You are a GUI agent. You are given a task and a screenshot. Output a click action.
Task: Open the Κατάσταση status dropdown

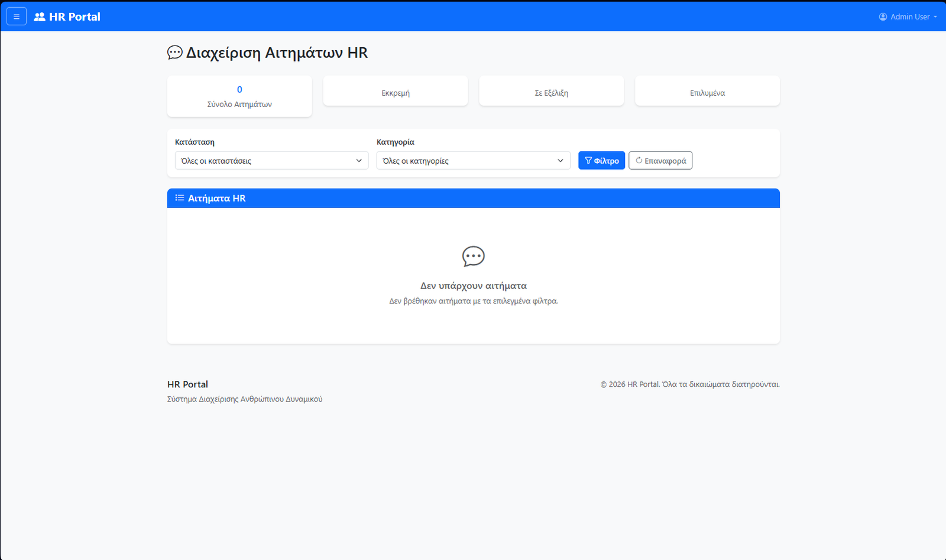coord(271,160)
